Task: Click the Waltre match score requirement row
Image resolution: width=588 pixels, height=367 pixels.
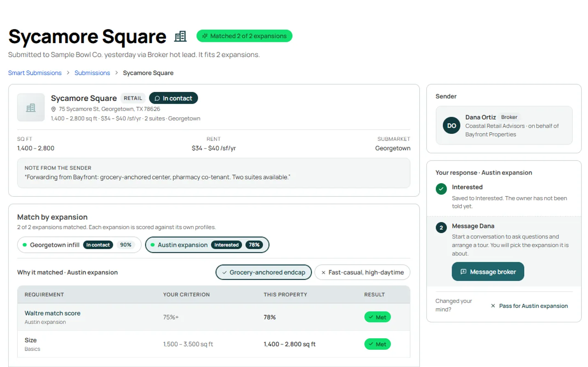Action: [214, 317]
